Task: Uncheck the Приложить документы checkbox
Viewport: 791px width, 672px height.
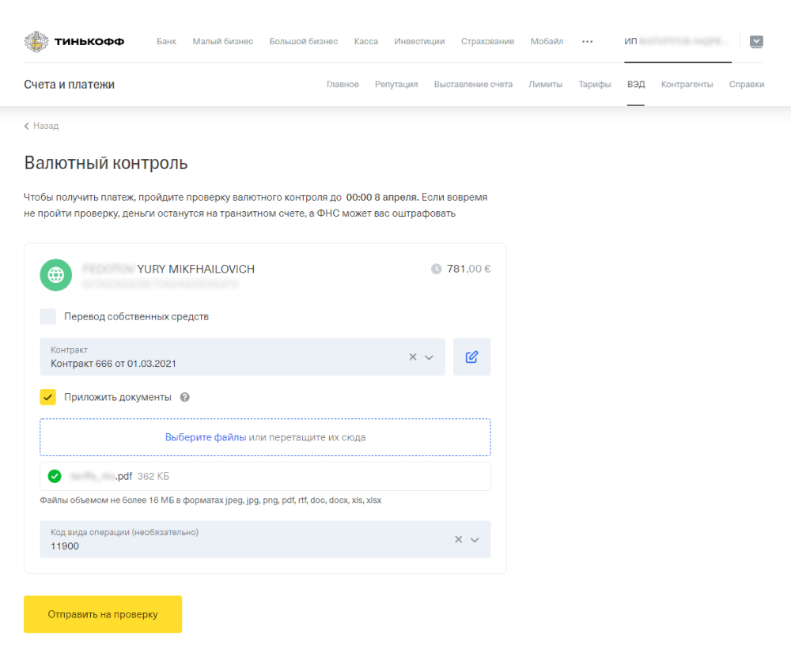Action: point(48,397)
